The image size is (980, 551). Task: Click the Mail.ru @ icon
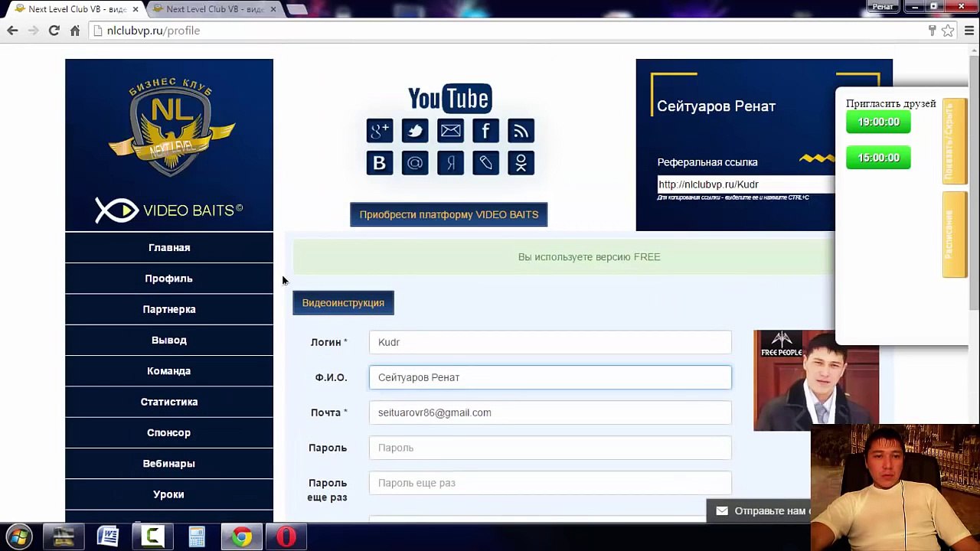tap(415, 163)
